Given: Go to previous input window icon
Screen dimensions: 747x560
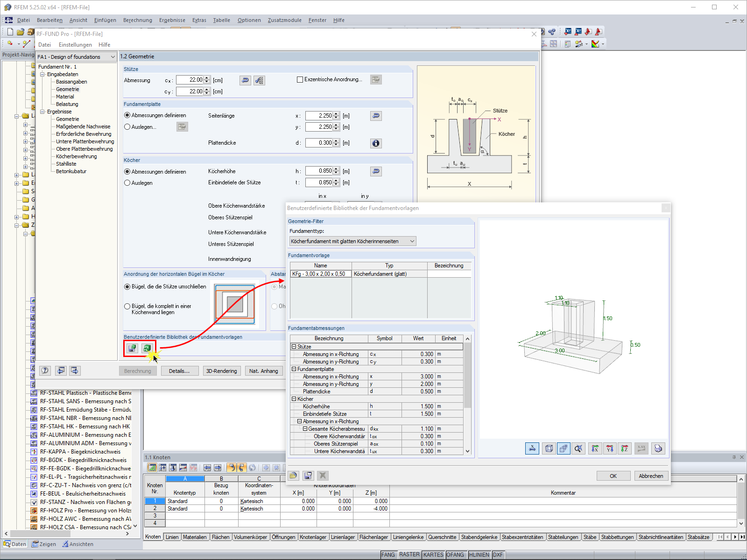Looking at the screenshot, I should (61, 371).
